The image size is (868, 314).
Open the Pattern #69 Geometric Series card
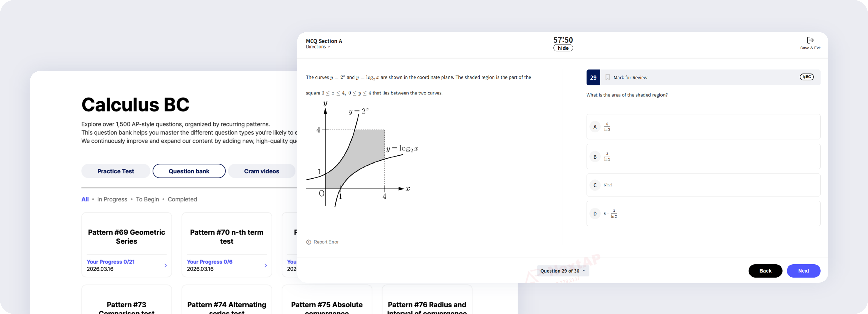[x=126, y=237]
